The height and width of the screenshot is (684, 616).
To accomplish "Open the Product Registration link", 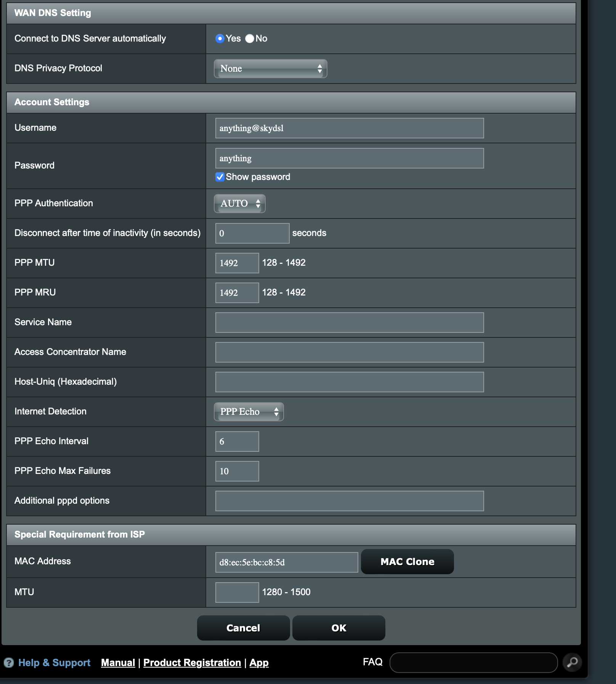I will [192, 663].
